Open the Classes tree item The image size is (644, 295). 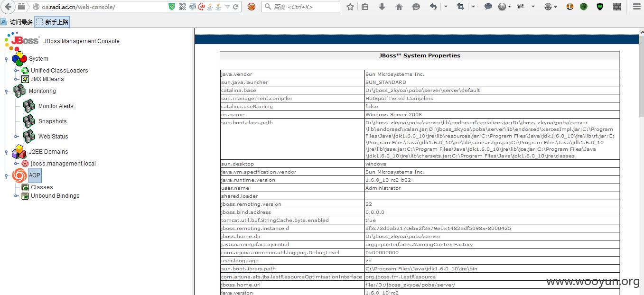[42, 187]
